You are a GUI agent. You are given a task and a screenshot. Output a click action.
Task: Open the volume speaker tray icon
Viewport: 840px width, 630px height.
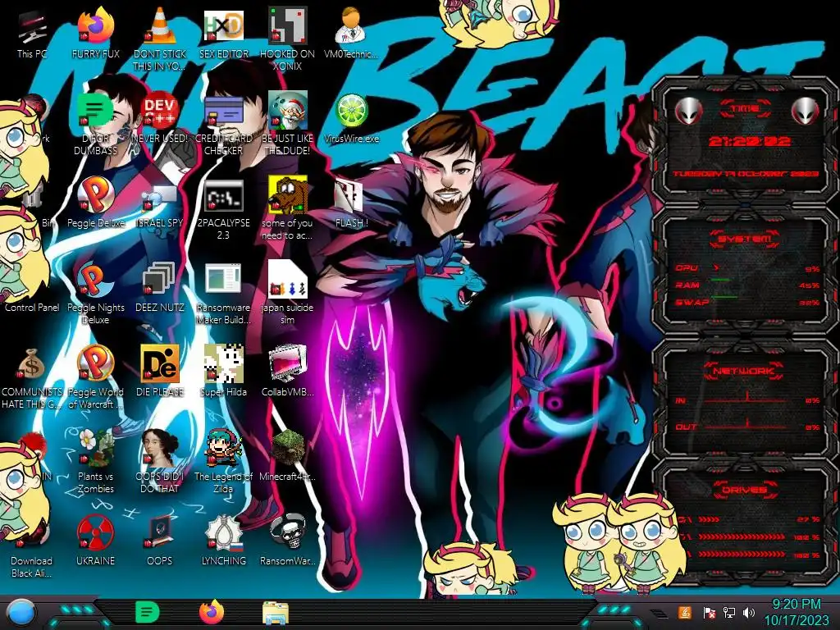point(749,613)
